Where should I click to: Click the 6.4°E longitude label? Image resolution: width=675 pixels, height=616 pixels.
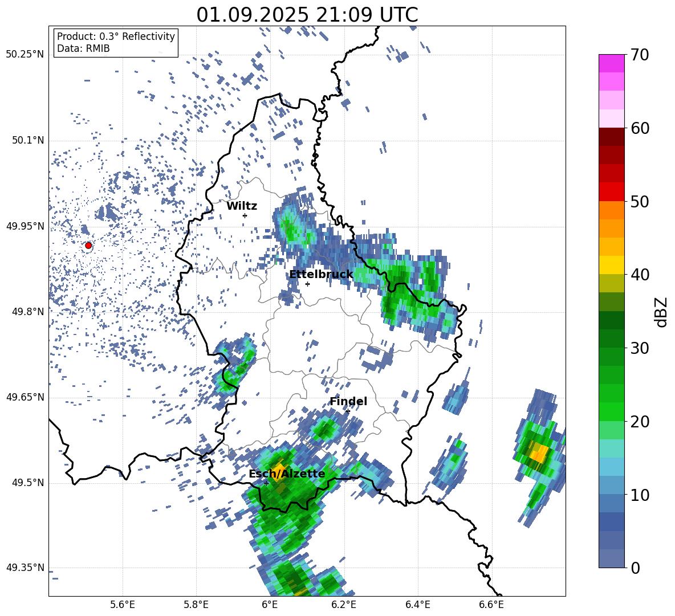pos(417,605)
